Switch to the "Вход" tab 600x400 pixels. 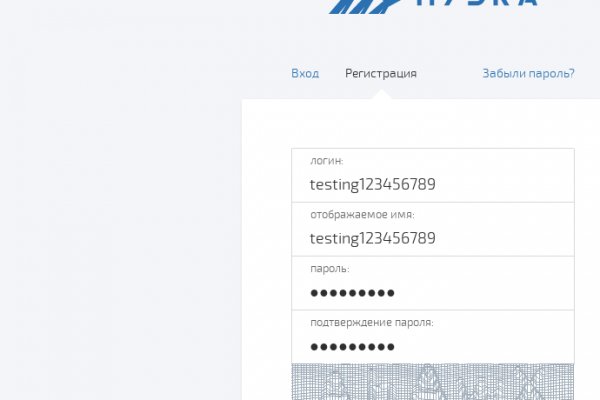(305, 73)
